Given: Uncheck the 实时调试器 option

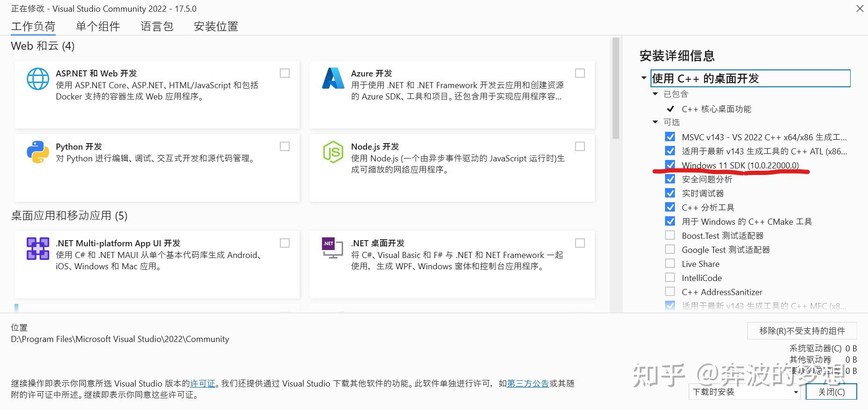Looking at the screenshot, I should [x=670, y=193].
